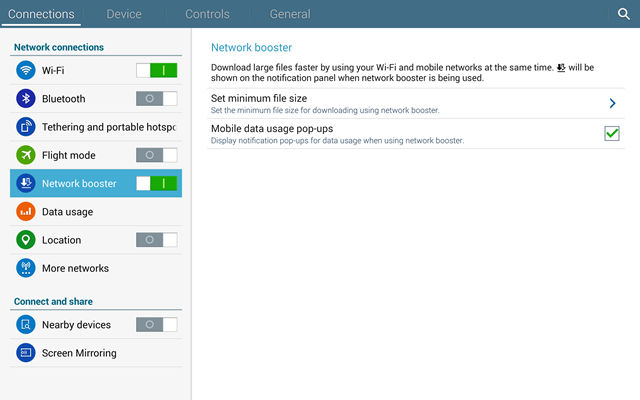Open the General tab
The height and width of the screenshot is (400, 640).
point(290,14)
